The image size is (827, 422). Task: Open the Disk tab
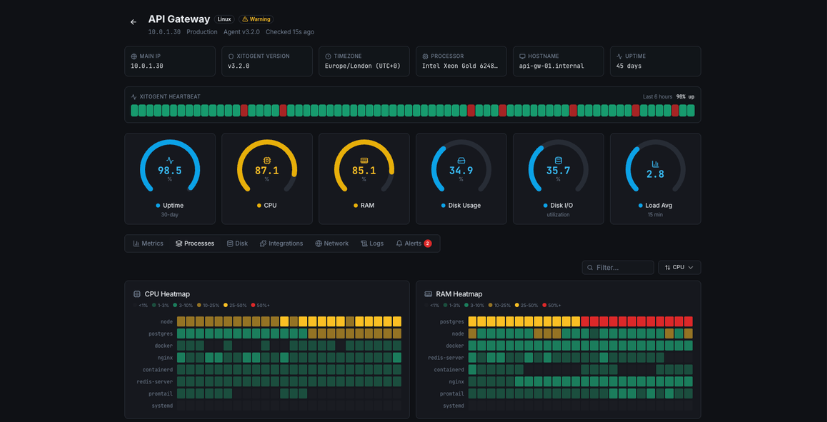click(237, 243)
